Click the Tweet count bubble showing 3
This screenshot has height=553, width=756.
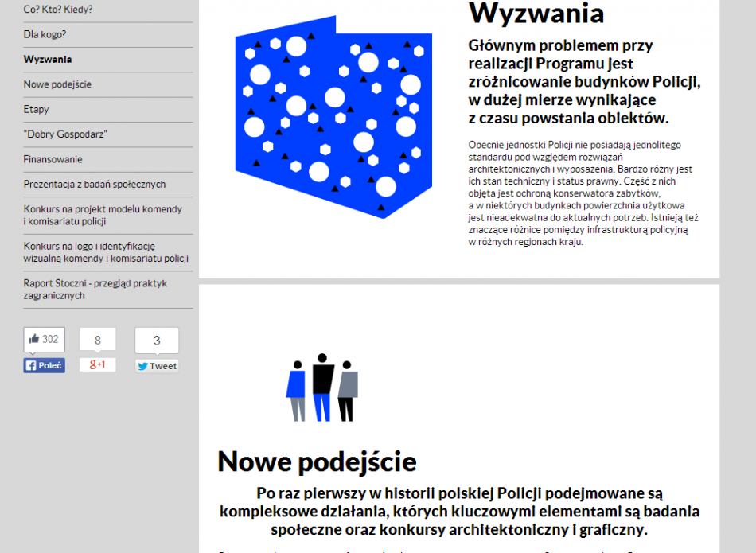click(157, 341)
